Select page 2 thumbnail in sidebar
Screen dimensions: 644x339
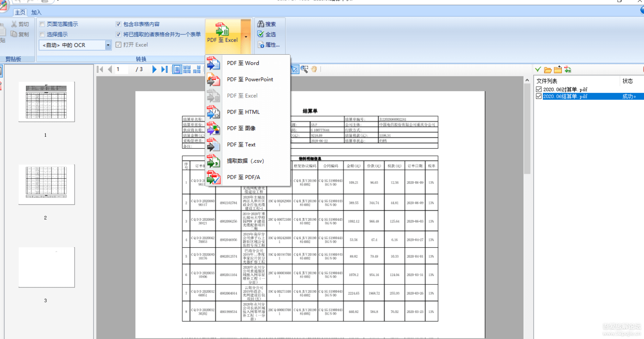46,184
